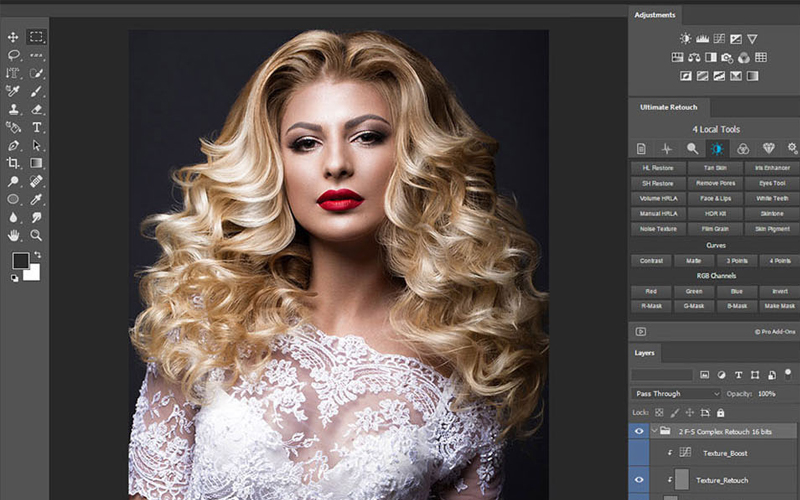The image size is (800, 500).
Task: Add a Brightness/Contrast adjustment
Action: (685, 39)
